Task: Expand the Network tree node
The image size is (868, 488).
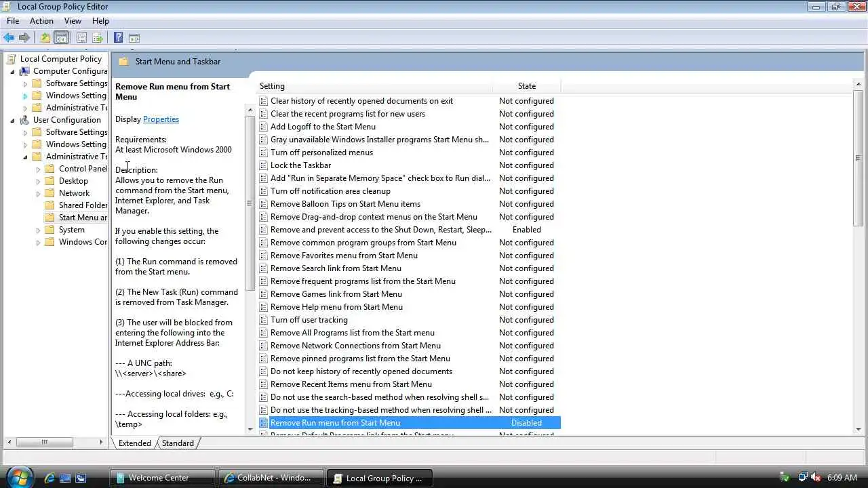Action: pyautogui.click(x=38, y=193)
